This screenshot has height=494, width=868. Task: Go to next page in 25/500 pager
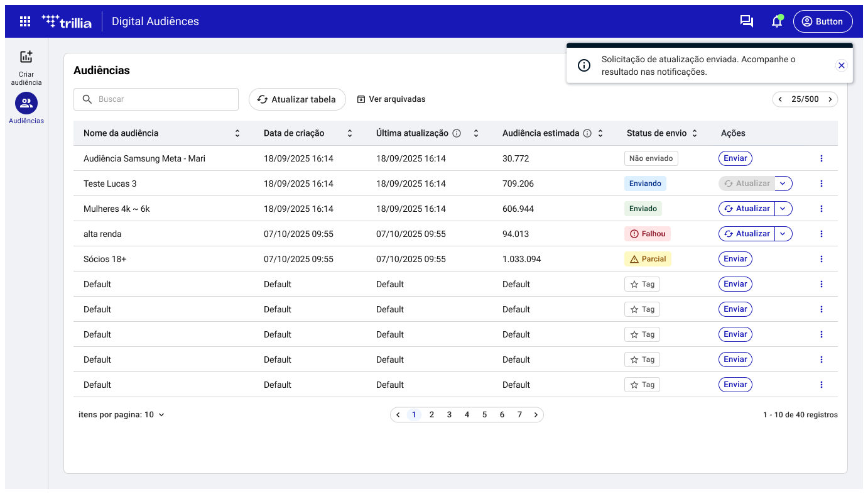click(830, 99)
